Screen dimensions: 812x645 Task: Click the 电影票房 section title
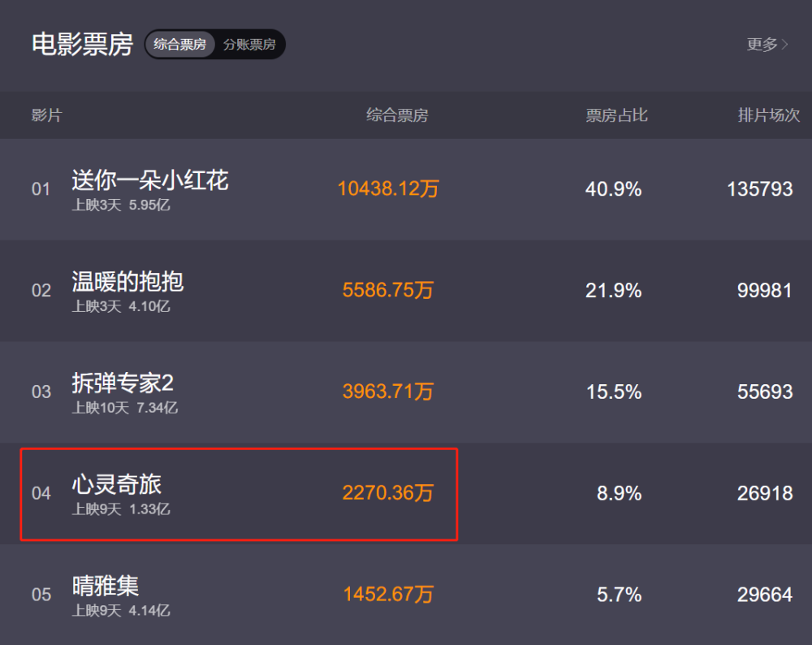click(x=82, y=45)
